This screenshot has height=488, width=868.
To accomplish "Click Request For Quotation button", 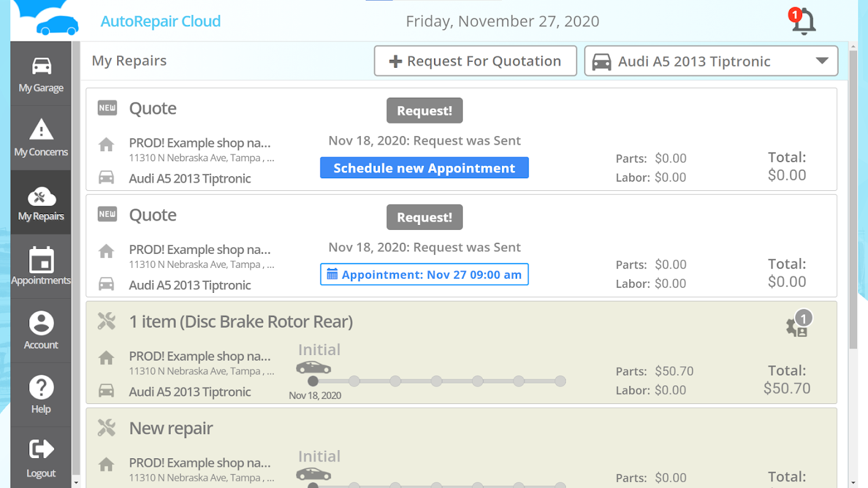I will click(475, 61).
